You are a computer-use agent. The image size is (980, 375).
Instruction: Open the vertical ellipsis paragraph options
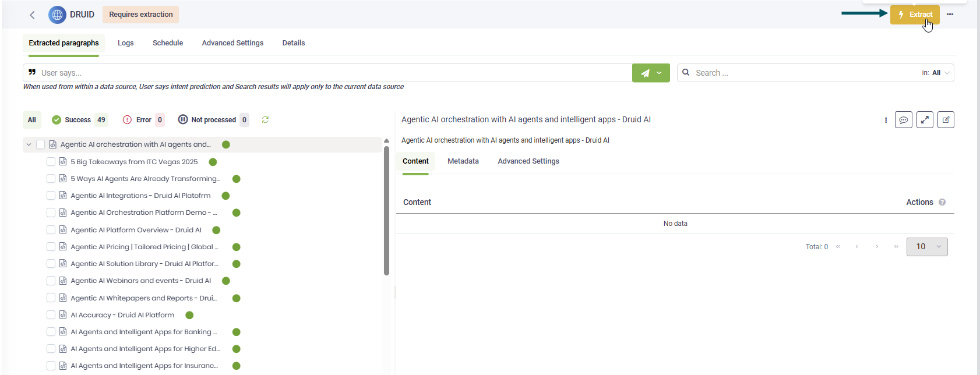(x=886, y=120)
